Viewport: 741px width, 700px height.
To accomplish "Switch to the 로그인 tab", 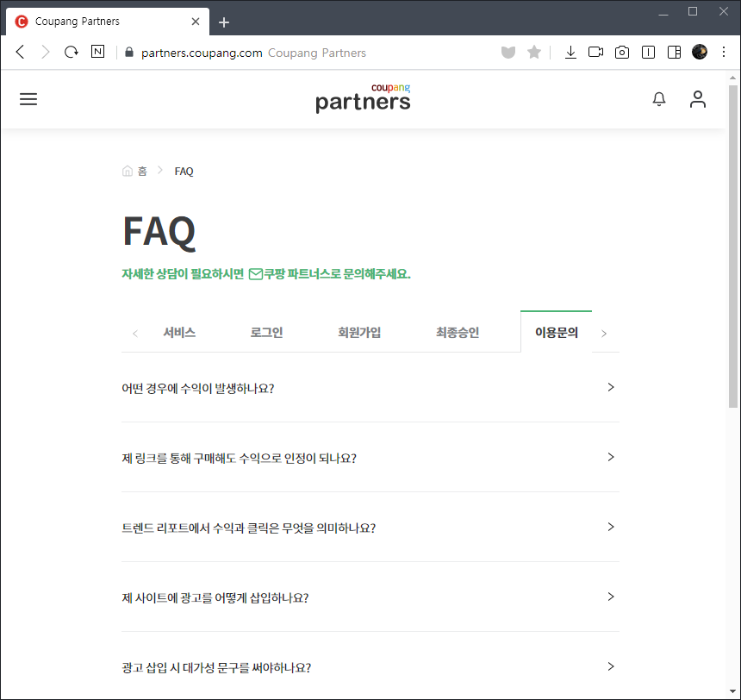I will click(266, 333).
